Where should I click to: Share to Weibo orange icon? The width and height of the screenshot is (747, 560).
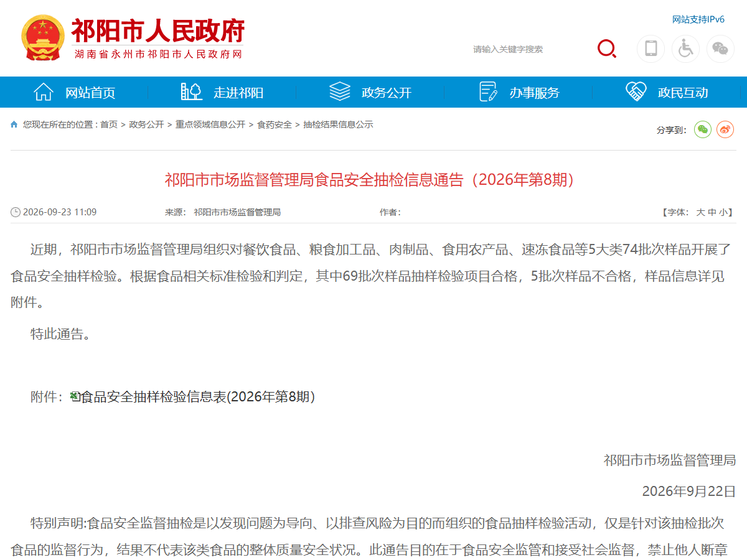(725, 129)
